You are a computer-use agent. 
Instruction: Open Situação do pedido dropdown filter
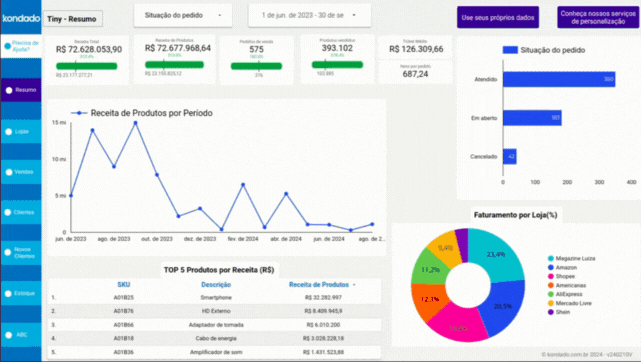pos(183,16)
